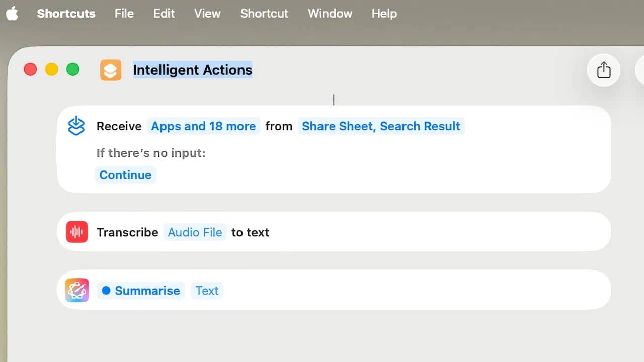Expand the 'Apps and 18 more' input types

(x=203, y=126)
